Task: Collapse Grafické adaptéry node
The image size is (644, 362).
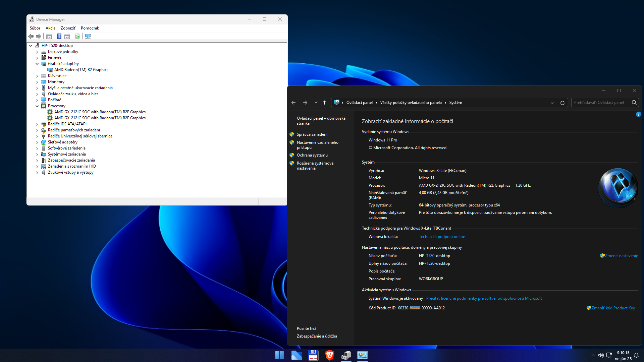Action: click(37, 64)
